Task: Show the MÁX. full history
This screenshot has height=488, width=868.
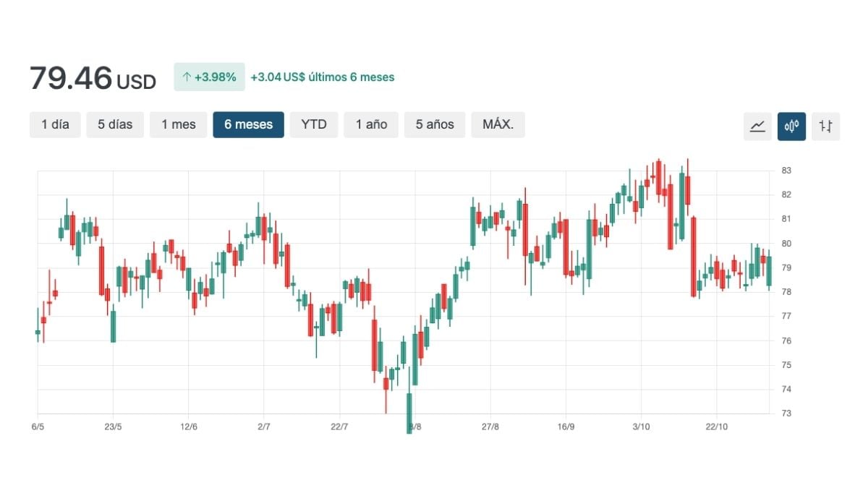Action: click(x=498, y=124)
